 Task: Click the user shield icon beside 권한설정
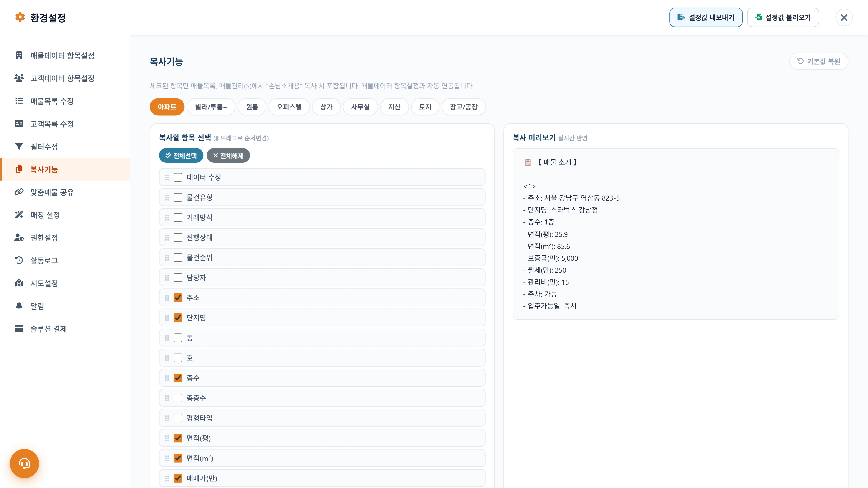pyautogui.click(x=19, y=237)
